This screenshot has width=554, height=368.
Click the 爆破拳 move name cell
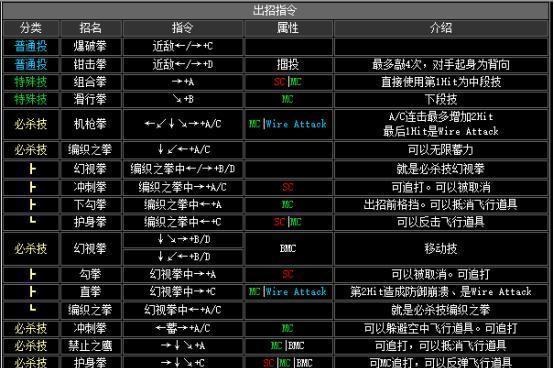[91, 47]
